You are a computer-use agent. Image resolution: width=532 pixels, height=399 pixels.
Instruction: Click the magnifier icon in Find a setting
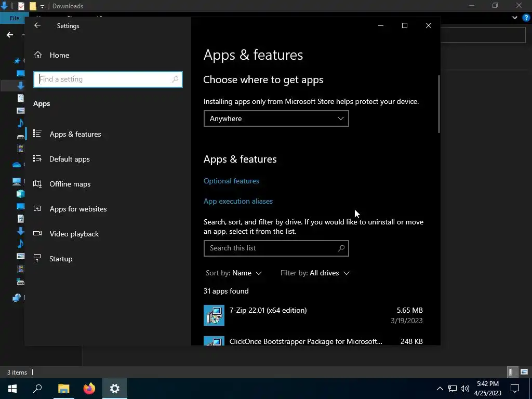pyautogui.click(x=175, y=79)
